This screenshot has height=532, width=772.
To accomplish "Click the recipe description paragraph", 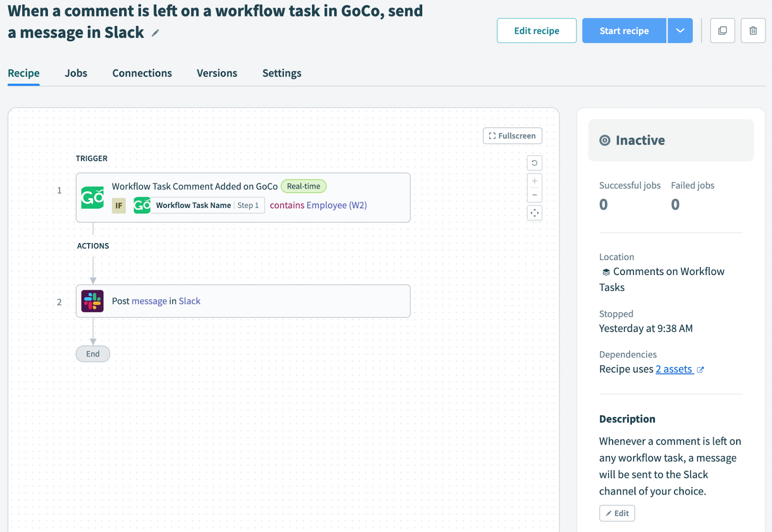I will coord(670,466).
